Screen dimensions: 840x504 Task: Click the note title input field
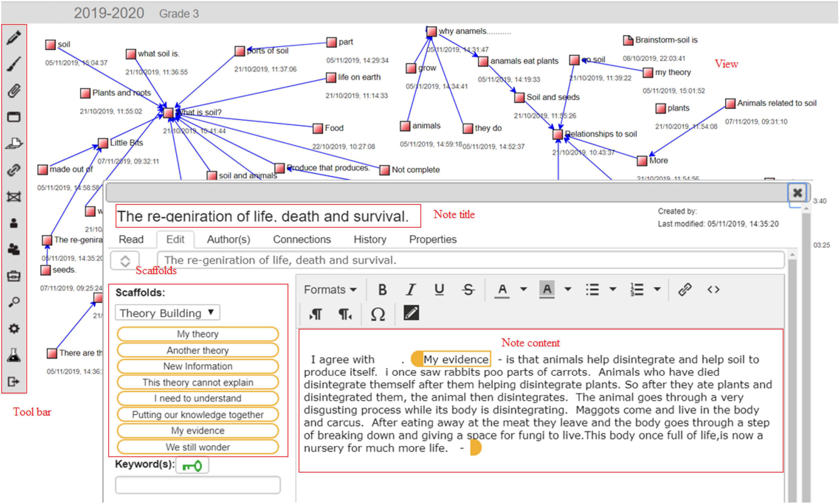pos(471,261)
